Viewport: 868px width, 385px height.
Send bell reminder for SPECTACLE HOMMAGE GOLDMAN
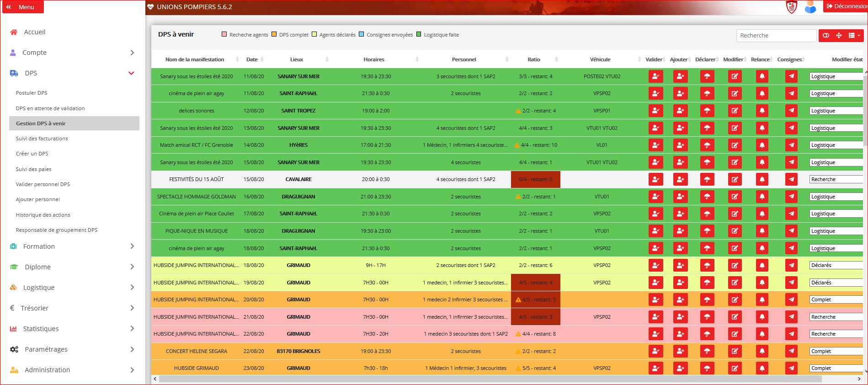(762, 197)
